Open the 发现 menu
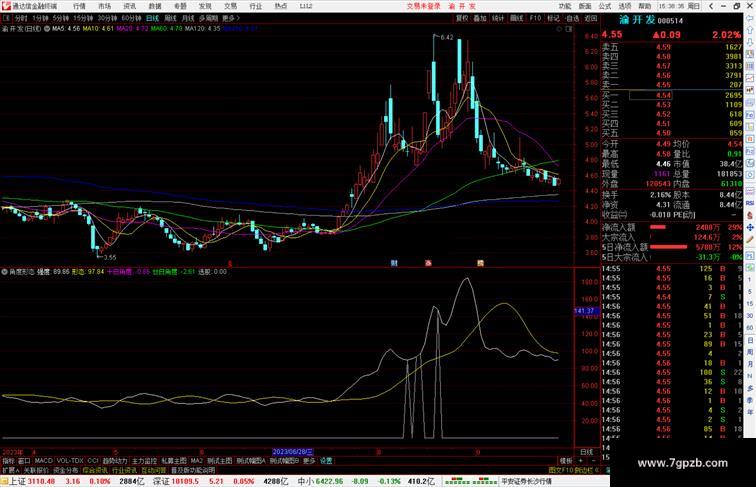This screenshot has width=756, height=487. [x=205, y=6]
